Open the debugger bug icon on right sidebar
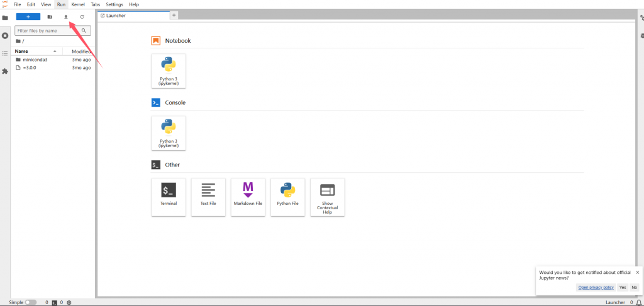644x306 pixels. [x=641, y=36]
